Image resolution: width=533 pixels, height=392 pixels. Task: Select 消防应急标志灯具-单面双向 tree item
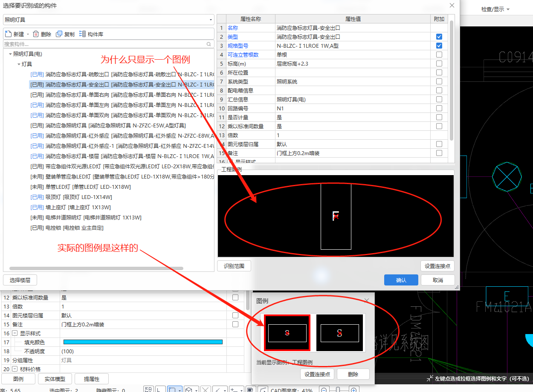click(122, 115)
